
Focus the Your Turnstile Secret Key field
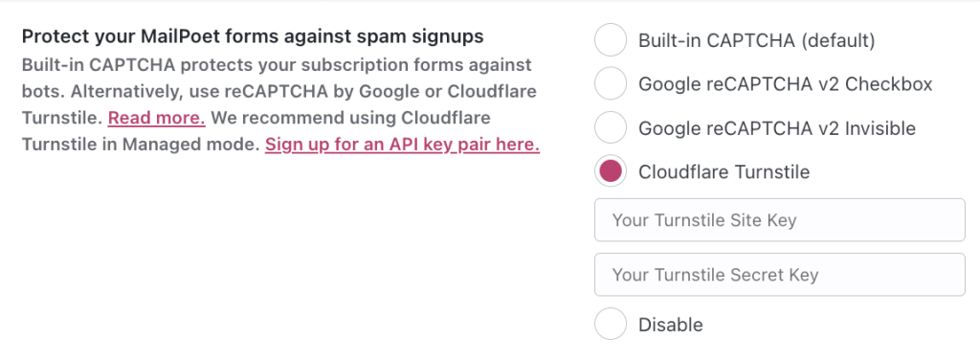coord(779,275)
